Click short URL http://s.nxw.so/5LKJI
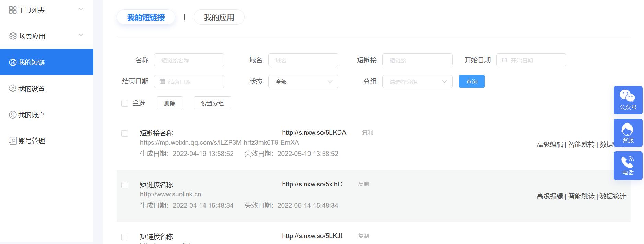 pyautogui.click(x=312, y=236)
